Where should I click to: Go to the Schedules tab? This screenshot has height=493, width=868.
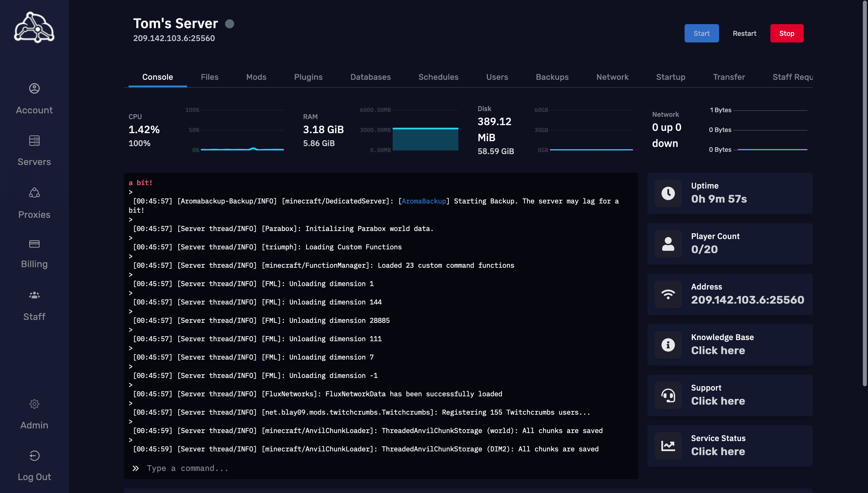click(x=438, y=77)
